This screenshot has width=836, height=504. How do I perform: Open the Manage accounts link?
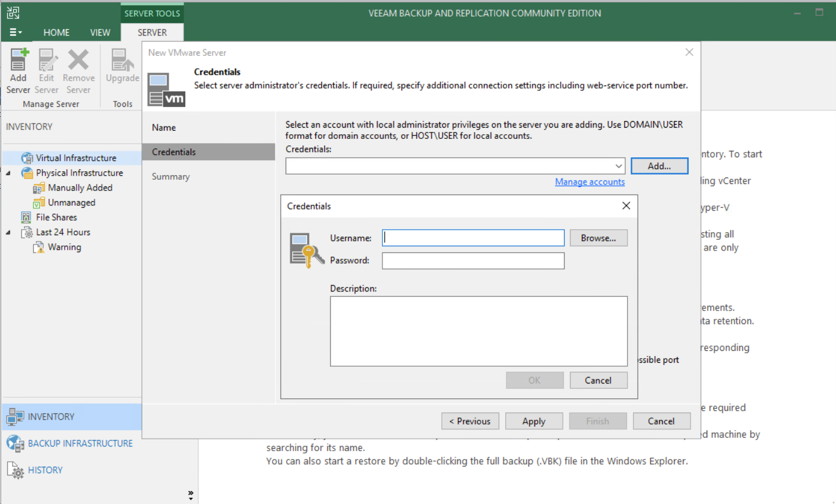pos(590,182)
